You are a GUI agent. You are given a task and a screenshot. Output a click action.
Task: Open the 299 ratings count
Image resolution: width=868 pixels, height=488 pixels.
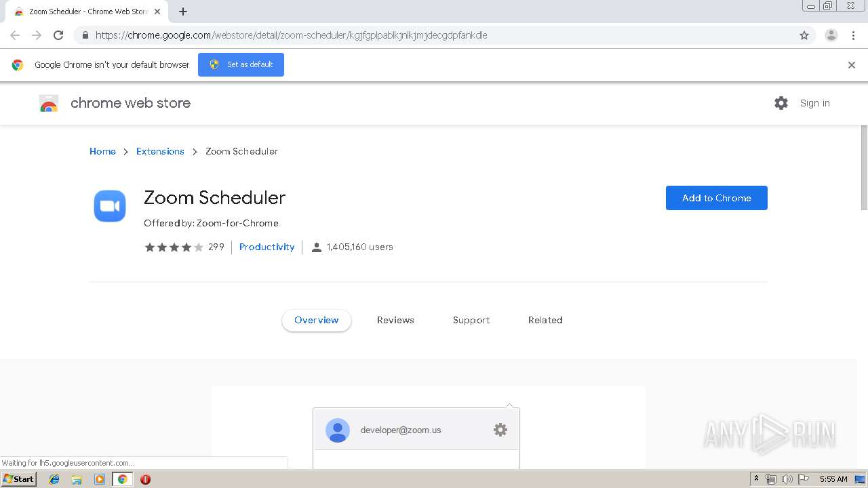[x=216, y=247]
